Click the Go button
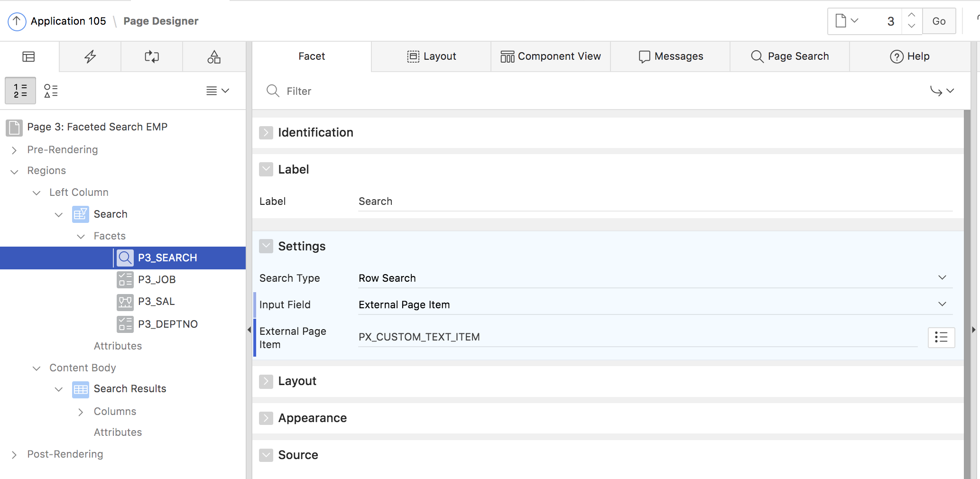 (x=939, y=21)
